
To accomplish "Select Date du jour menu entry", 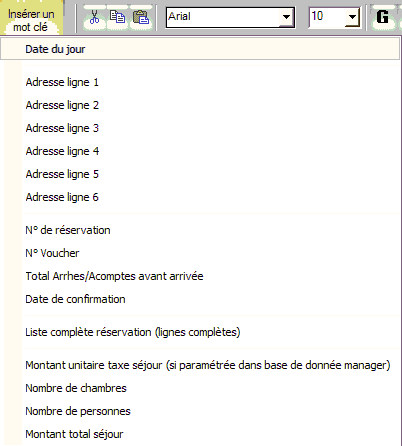I will click(200, 49).
